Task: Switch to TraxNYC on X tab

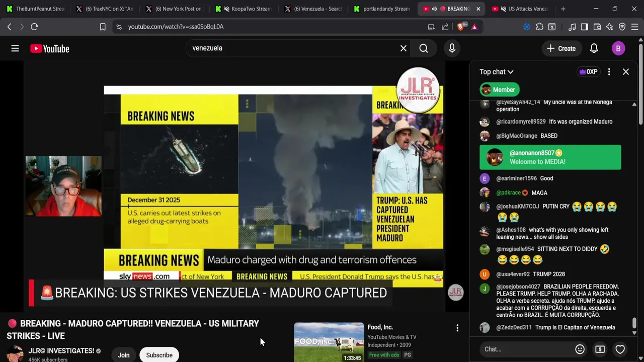Action: coord(104,9)
